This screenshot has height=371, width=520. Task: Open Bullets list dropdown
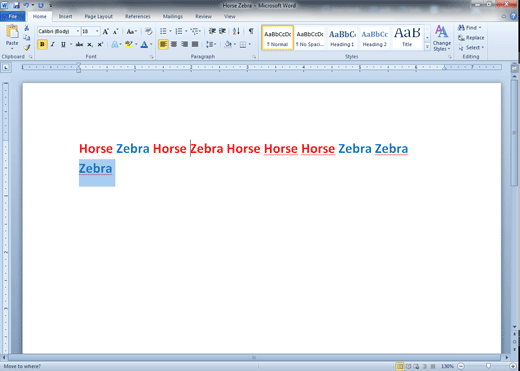tap(170, 31)
